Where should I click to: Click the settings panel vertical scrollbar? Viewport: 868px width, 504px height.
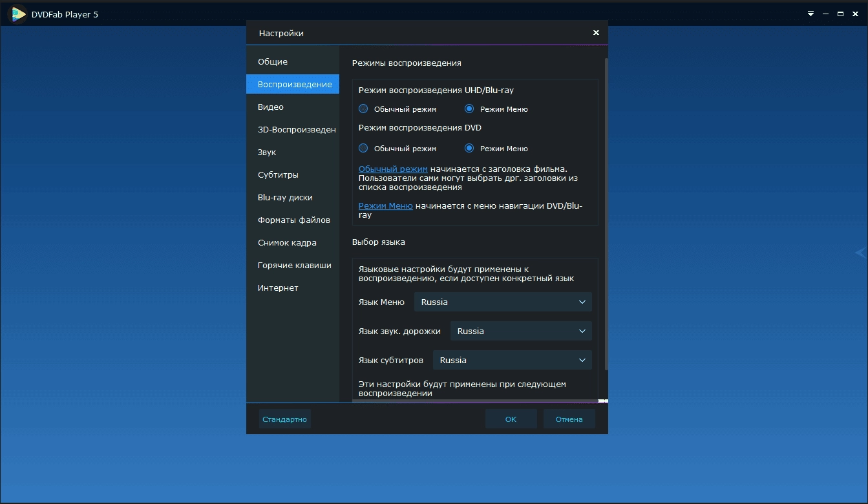click(606, 213)
